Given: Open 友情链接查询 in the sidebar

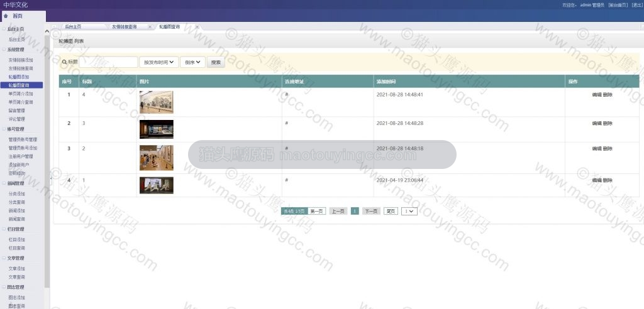Looking at the screenshot, I should point(21,68).
